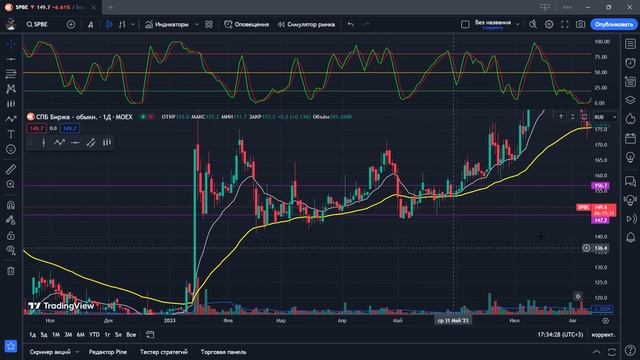Select the Text annotation tool

click(11, 134)
